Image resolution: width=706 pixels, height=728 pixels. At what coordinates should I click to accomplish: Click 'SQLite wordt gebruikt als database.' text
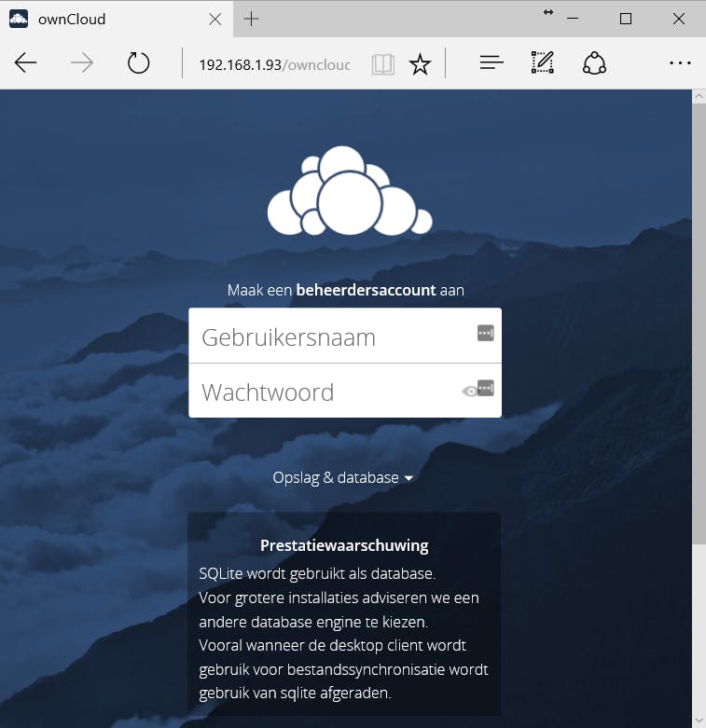[317, 574]
